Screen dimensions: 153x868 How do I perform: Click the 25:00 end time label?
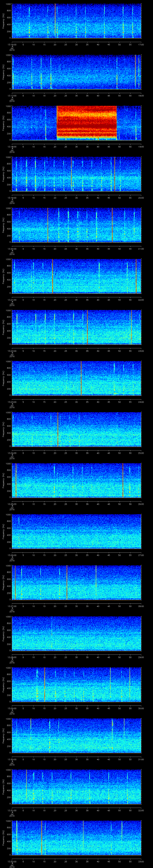[x=141, y=453]
